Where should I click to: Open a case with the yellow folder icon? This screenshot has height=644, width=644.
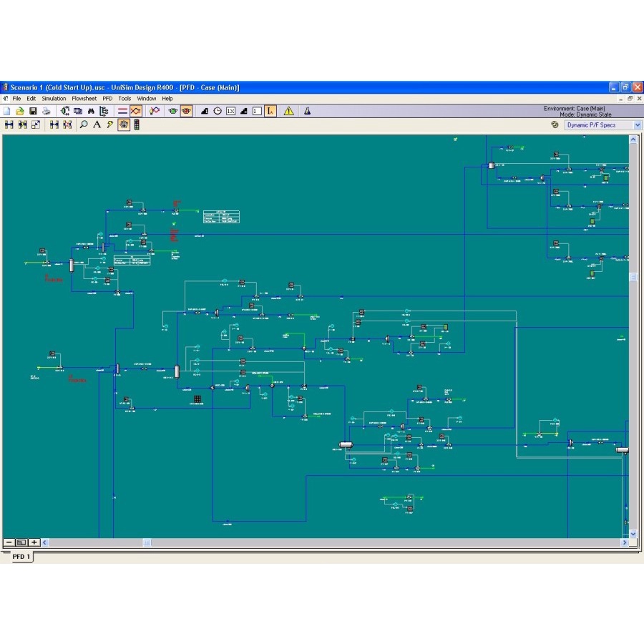(x=20, y=111)
